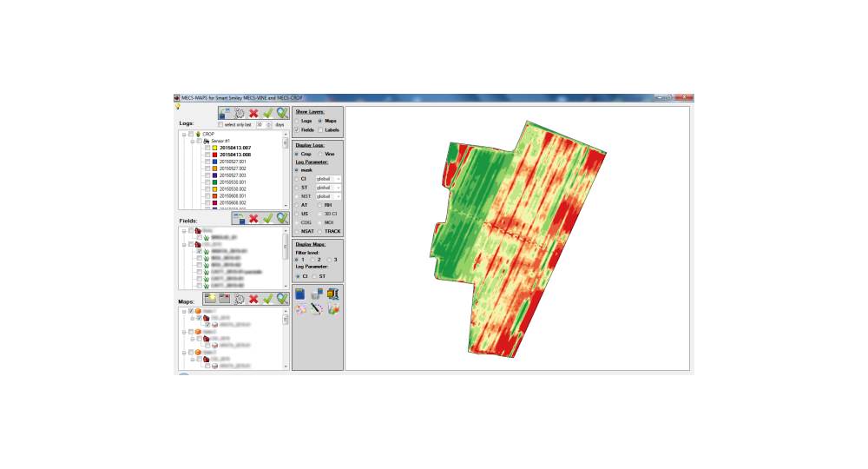Select log entry 20150530.002
Screen dimensions: 868x469
[x=233, y=189]
